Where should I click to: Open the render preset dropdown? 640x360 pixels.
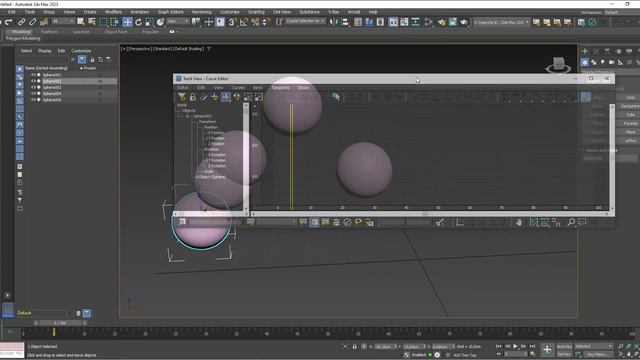click(502, 22)
